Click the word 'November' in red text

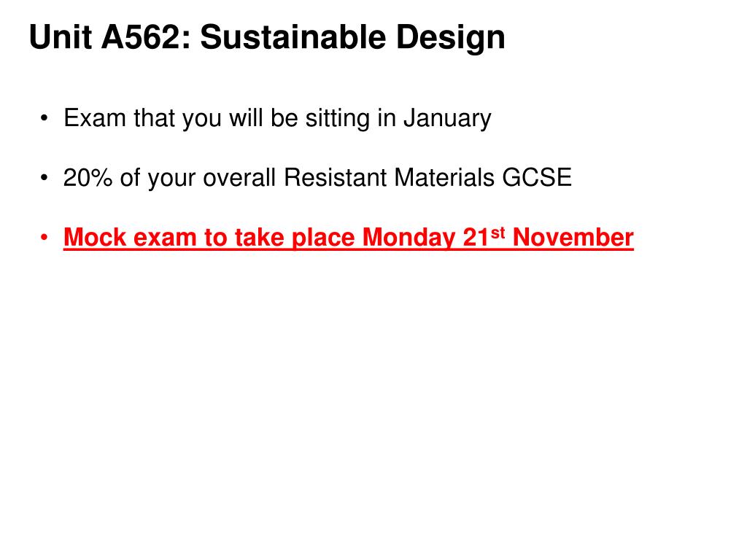(x=573, y=237)
